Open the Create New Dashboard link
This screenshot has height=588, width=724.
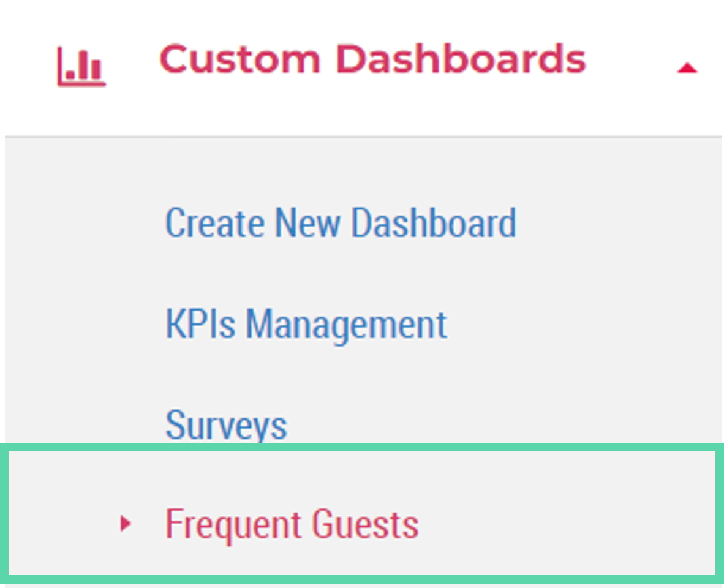pos(341,222)
